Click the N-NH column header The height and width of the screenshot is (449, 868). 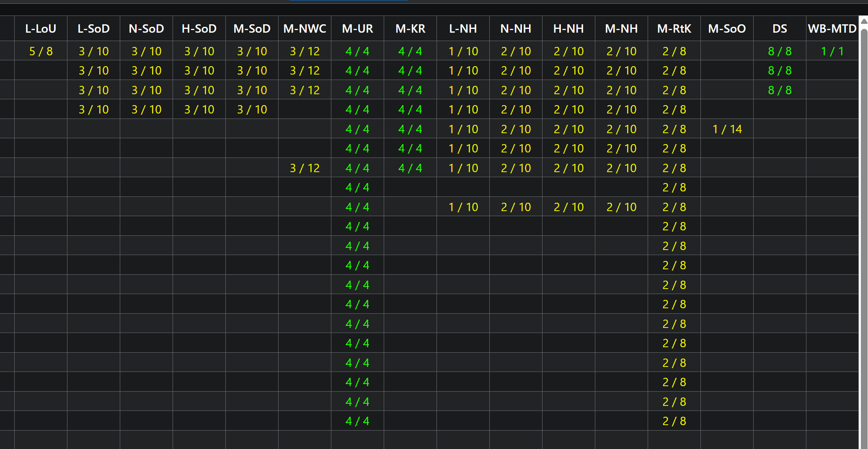point(516,28)
